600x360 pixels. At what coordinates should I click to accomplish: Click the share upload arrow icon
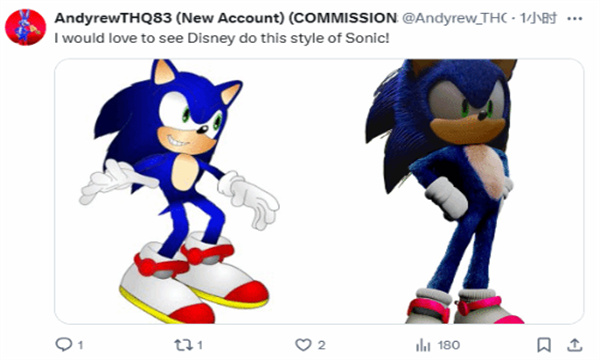click(574, 345)
